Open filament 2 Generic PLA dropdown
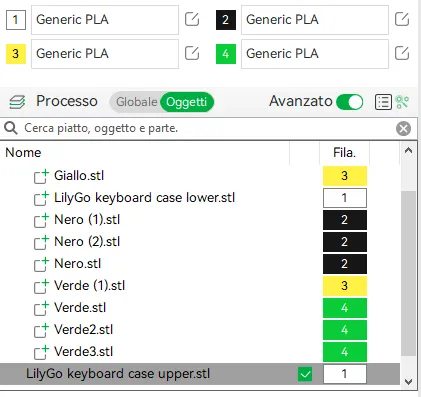421x397 pixels. [x=315, y=20]
